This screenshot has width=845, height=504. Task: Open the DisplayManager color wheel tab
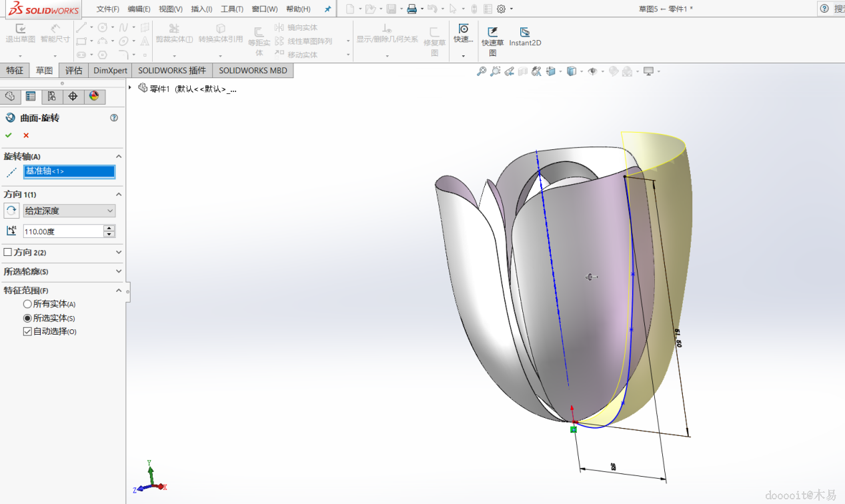[93, 97]
